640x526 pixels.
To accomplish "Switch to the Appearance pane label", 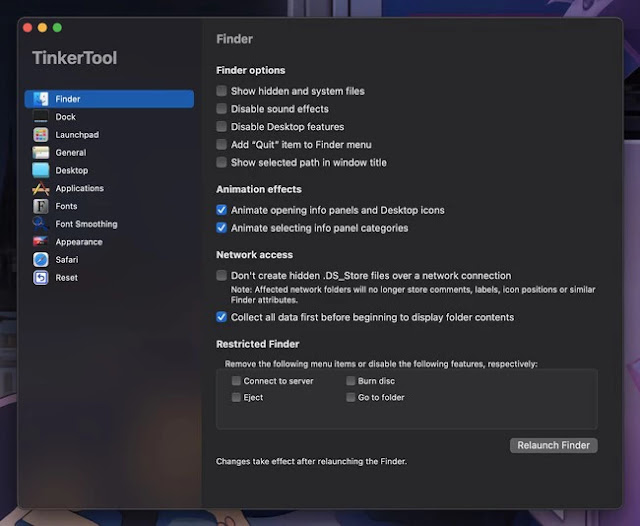I will coord(79,242).
